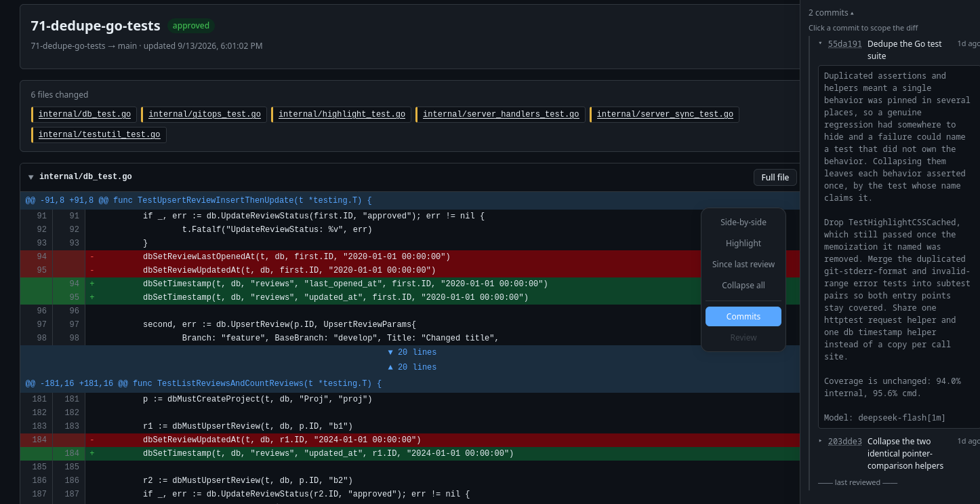Image resolution: width=980 pixels, height=504 pixels.
Task: Collapse the 55da191 commit details
Action: tap(820, 43)
